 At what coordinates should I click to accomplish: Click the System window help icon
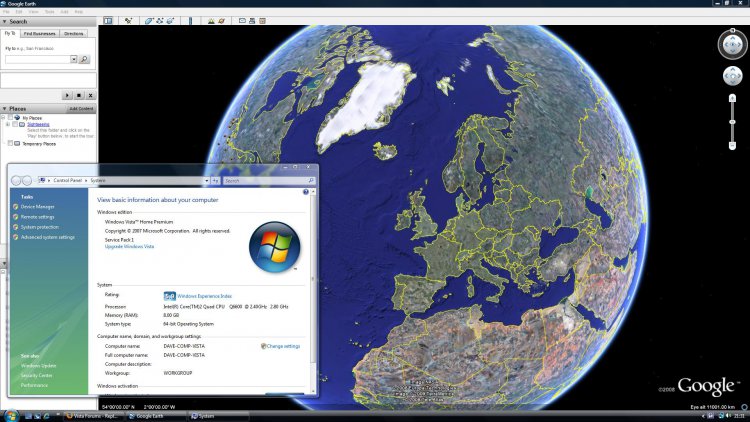coord(306,192)
